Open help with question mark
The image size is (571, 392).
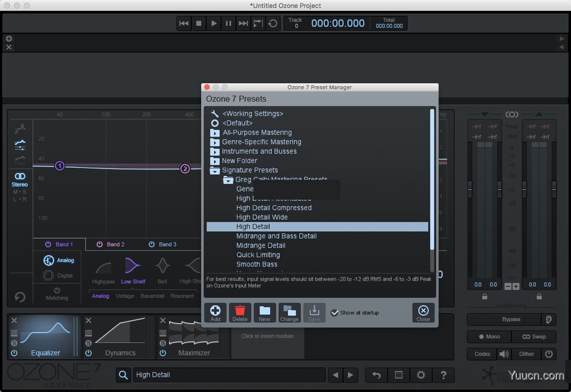click(x=443, y=375)
